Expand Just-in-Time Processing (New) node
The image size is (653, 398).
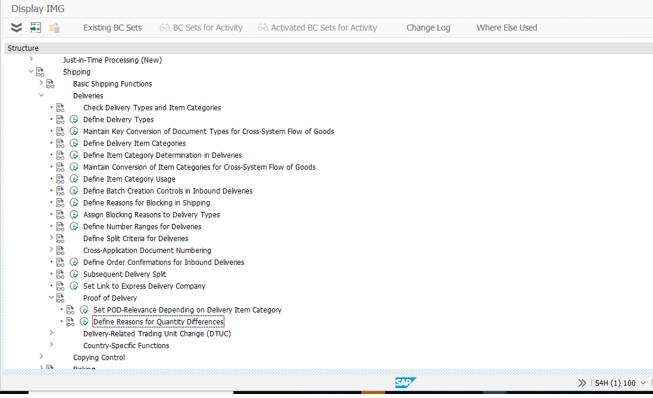point(31,59)
